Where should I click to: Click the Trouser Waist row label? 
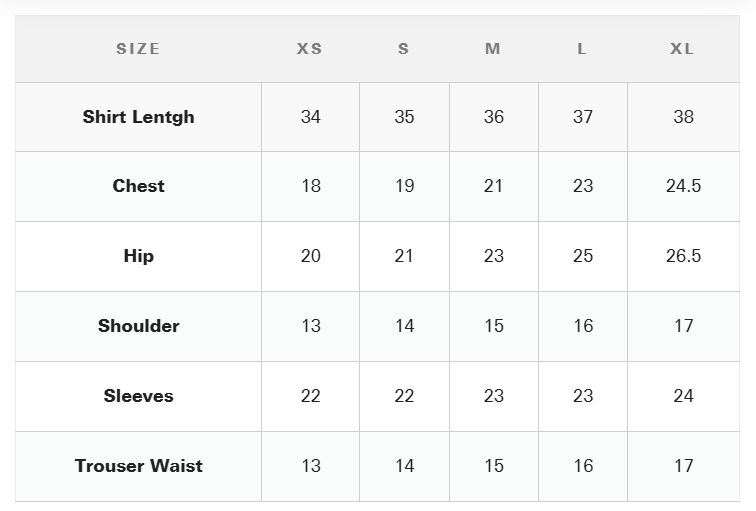click(138, 466)
